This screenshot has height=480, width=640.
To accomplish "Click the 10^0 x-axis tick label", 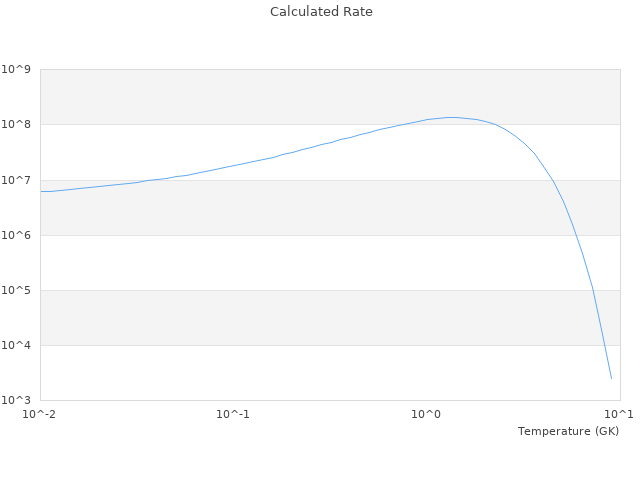I will coord(427,414).
